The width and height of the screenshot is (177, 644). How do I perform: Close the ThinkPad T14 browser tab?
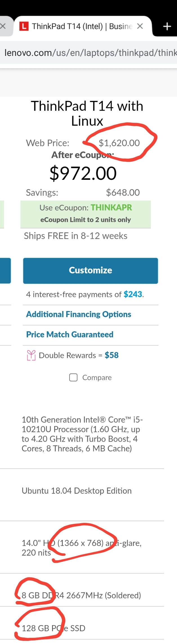coord(140,26)
